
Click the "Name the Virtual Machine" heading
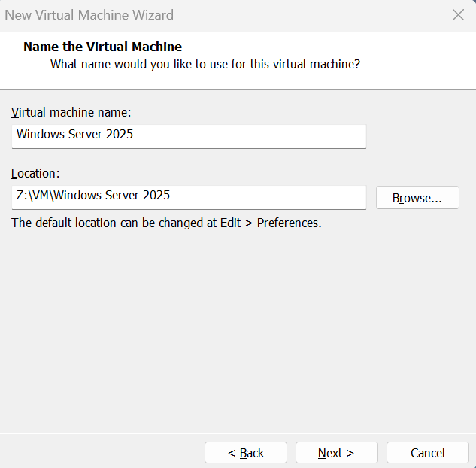(x=102, y=47)
